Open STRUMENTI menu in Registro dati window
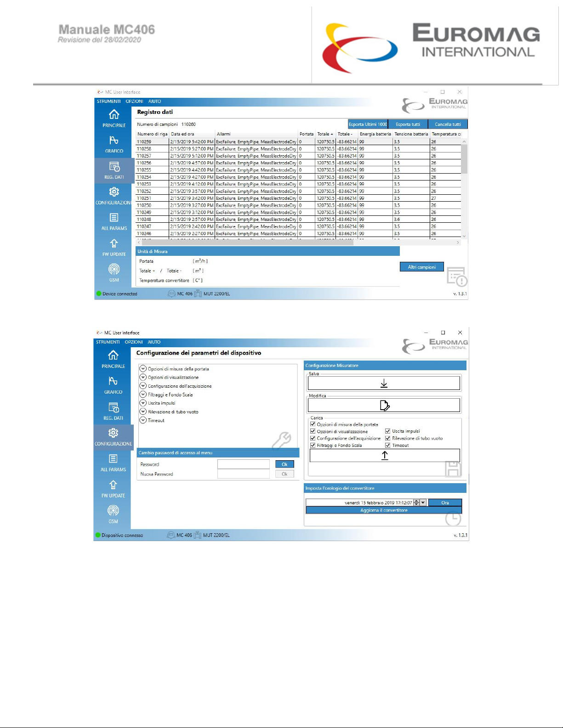The height and width of the screenshot is (728, 563). [109, 102]
